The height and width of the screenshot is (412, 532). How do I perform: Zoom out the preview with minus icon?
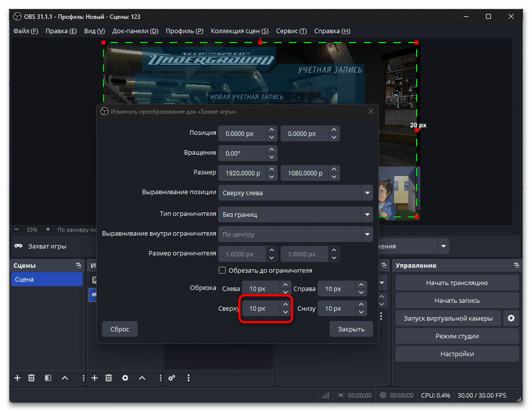point(16,230)
